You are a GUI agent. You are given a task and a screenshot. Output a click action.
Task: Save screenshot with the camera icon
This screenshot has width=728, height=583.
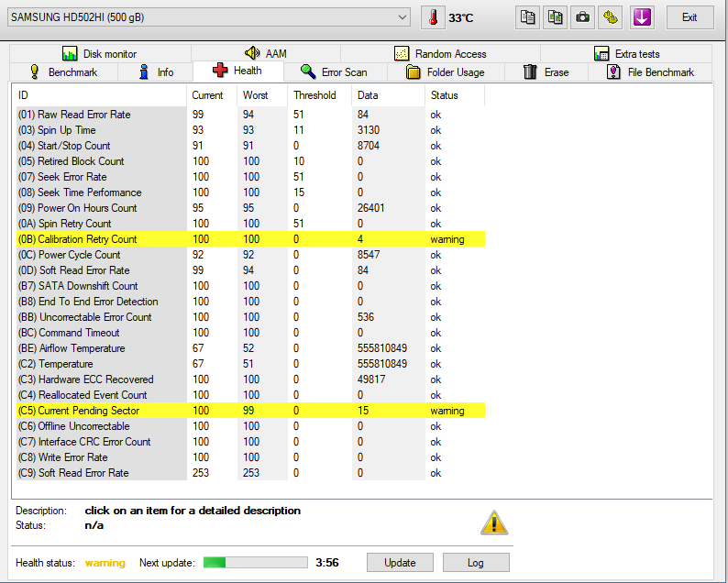pos(582,17)
